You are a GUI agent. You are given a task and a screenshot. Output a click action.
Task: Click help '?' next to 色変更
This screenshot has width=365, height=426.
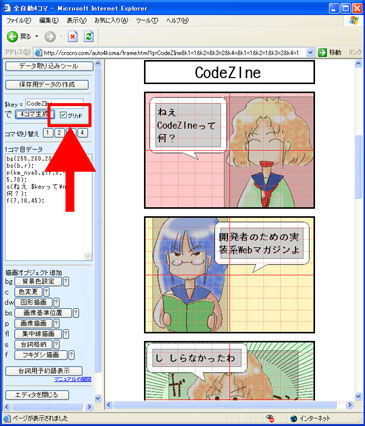[47, 292]
